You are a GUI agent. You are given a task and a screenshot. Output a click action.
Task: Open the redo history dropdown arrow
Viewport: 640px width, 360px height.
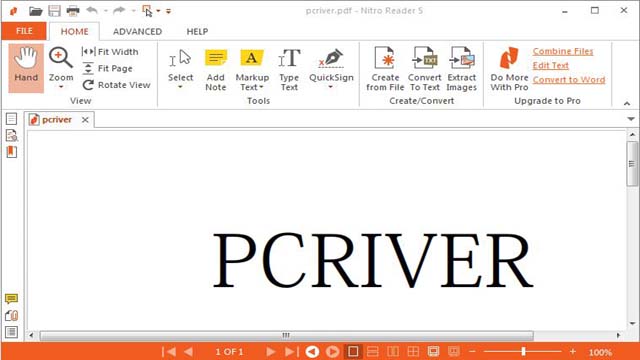point(133,11)
